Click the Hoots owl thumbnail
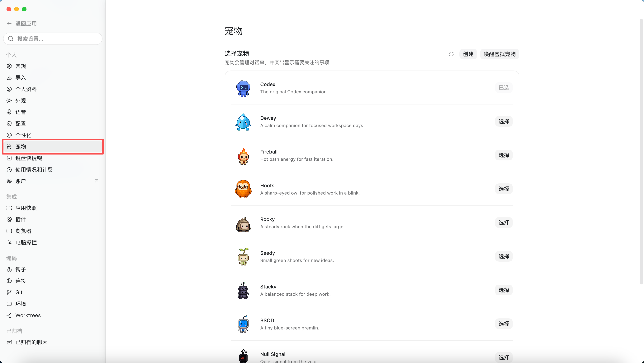The image size is (644, 363). pyautogui.click(x=243, y=189)
